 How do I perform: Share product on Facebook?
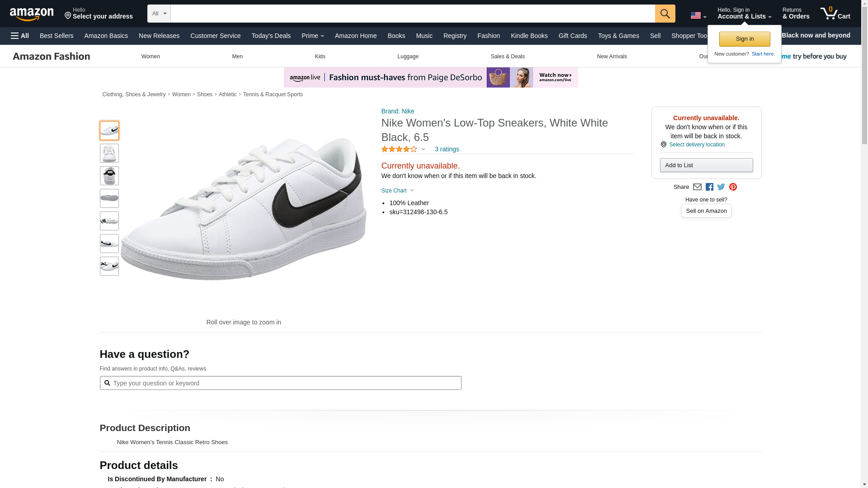709,187
